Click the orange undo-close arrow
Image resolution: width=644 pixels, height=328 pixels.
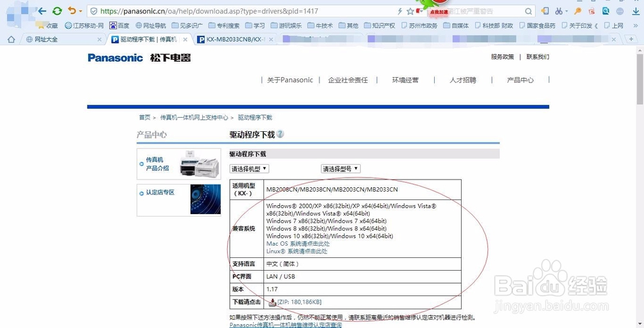tap(72, 11)
